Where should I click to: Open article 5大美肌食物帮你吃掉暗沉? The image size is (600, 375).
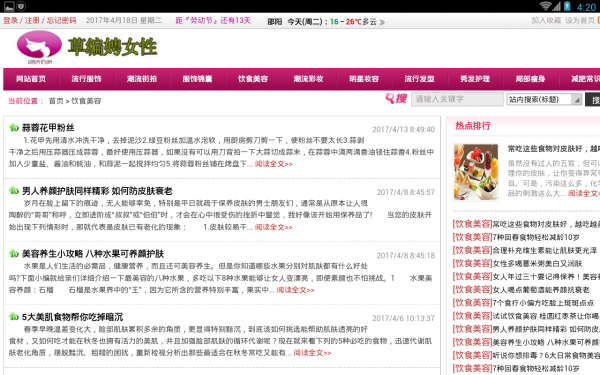[x=72, y=317]
